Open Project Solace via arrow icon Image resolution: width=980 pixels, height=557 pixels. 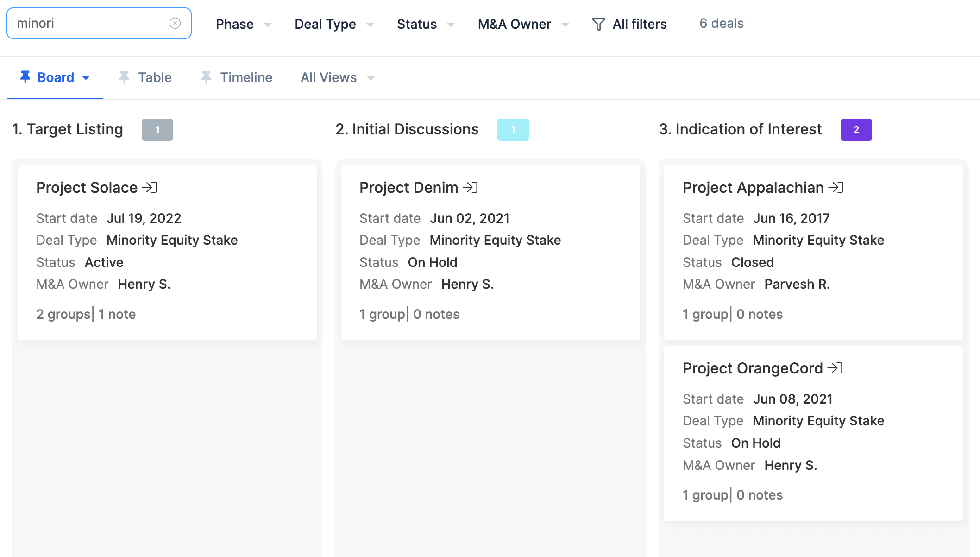point(150,187)
